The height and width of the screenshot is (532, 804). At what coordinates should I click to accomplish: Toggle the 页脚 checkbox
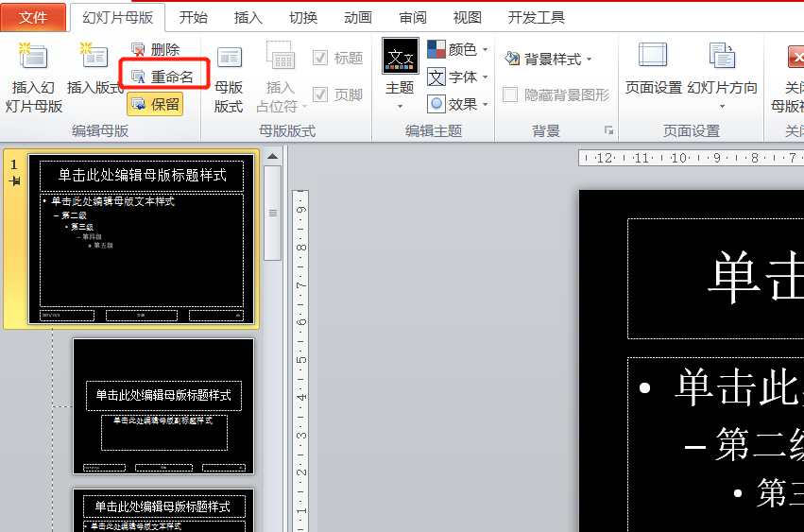(321, 94)
